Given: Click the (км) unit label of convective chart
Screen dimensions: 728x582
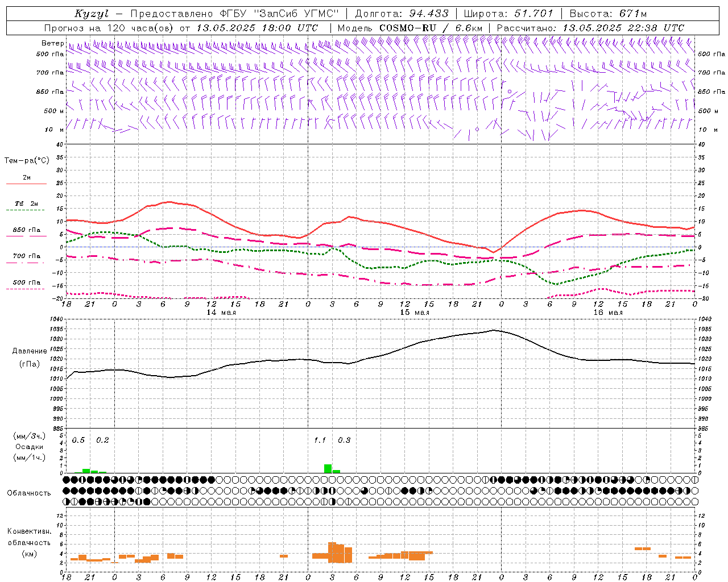Looking at the screenshot, I should coord(29,554).
